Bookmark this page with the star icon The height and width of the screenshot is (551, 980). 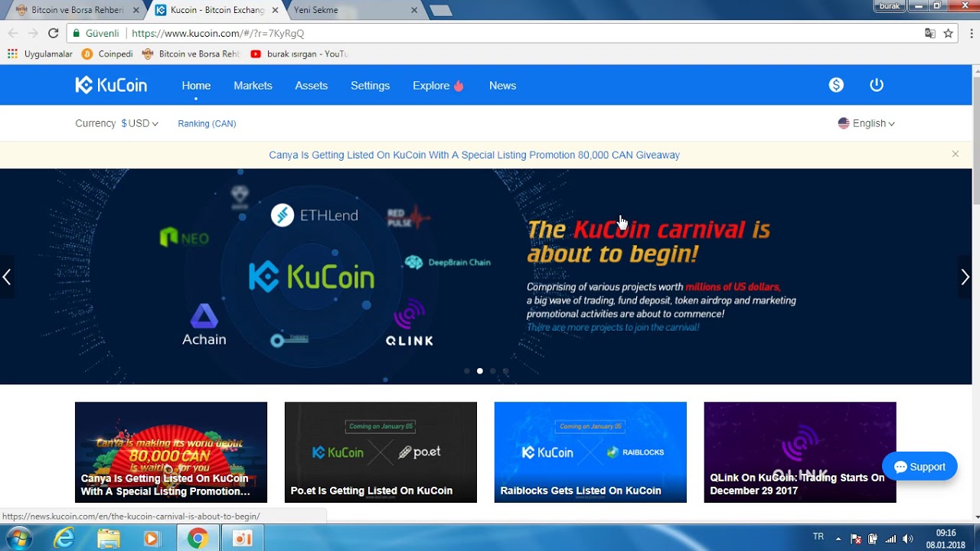pos(948,33)
